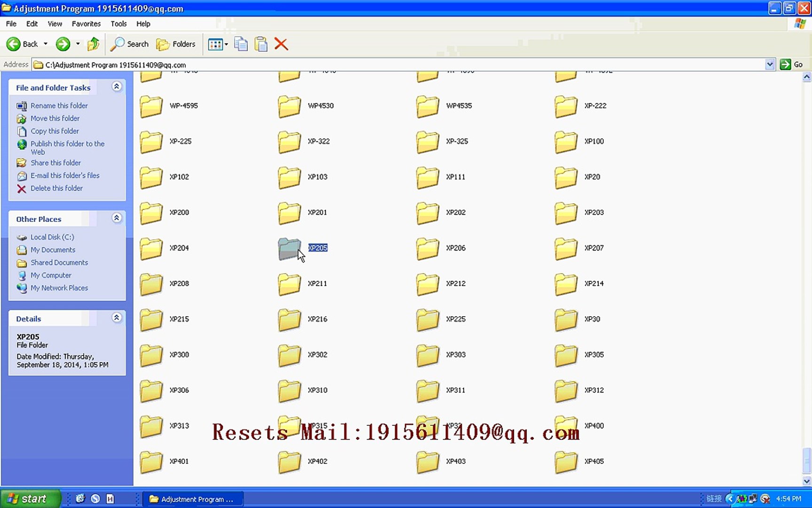Image resolution: width=812 pixels, height=508 pixels.
Task: Click the Start button
Action: click(31, 499)
